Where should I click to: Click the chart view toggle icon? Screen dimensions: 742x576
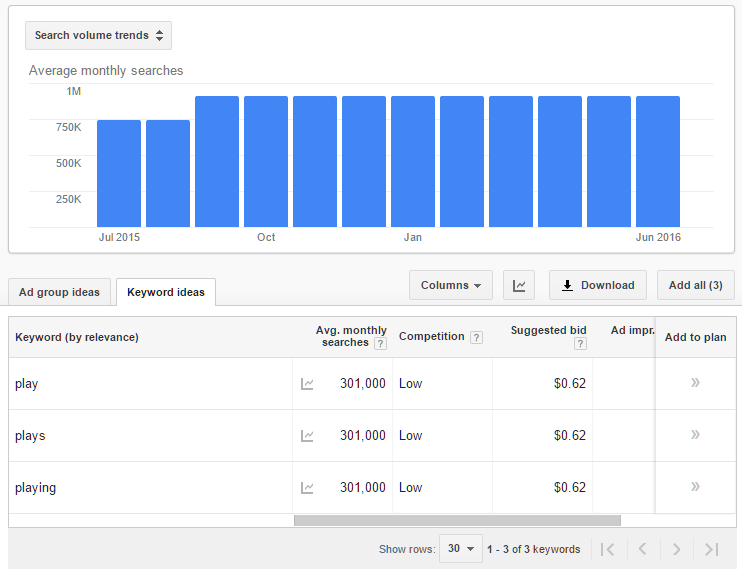click(x=519, y=285)
